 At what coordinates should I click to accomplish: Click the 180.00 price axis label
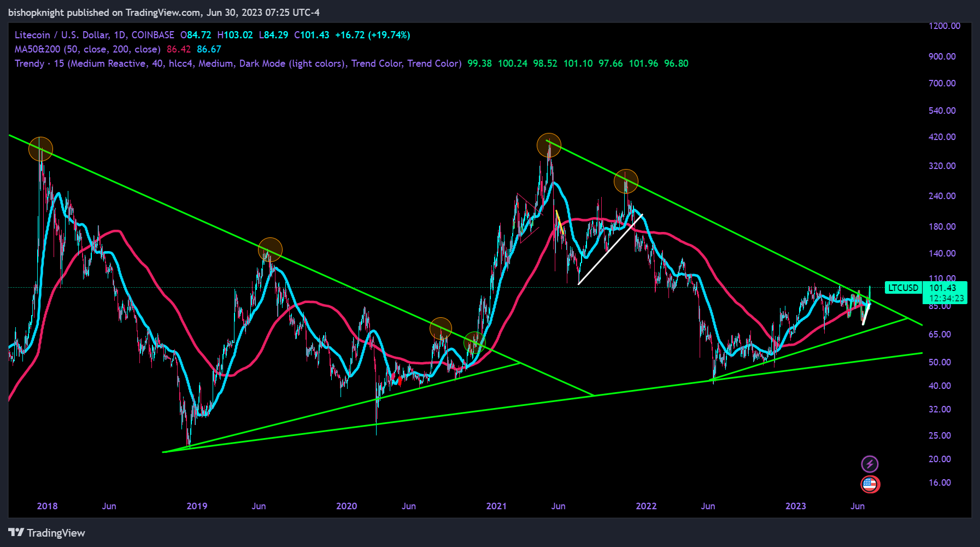[x=942, y=226]
